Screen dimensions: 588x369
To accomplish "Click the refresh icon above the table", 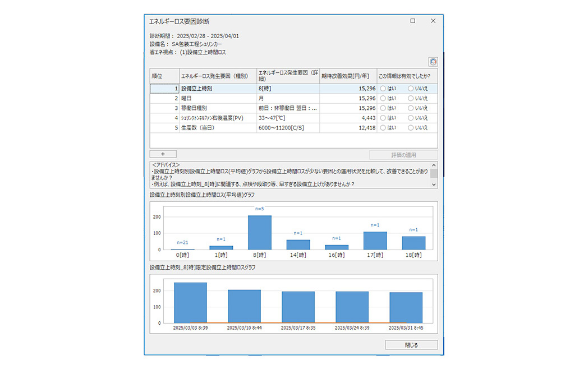I will 433,62.
